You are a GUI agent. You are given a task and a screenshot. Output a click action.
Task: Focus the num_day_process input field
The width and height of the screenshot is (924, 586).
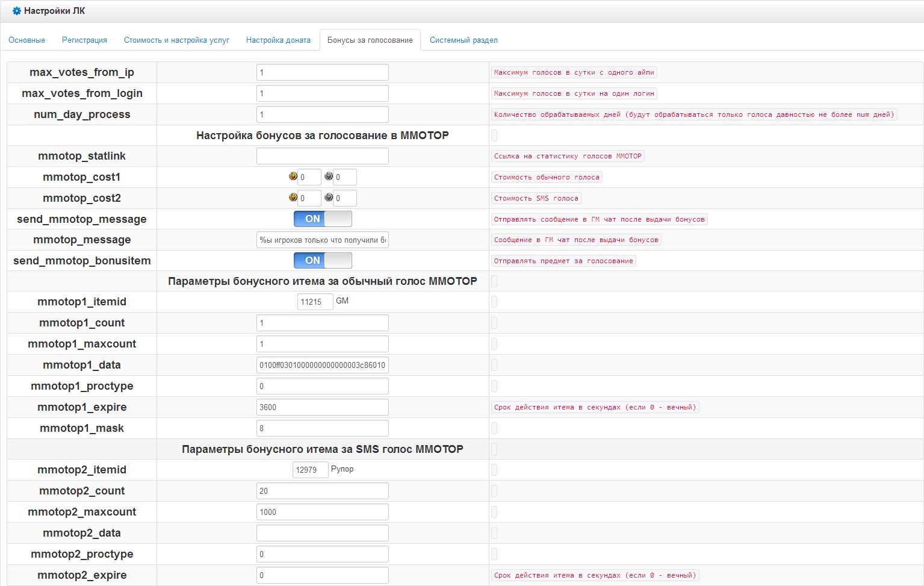click(323, 114)
